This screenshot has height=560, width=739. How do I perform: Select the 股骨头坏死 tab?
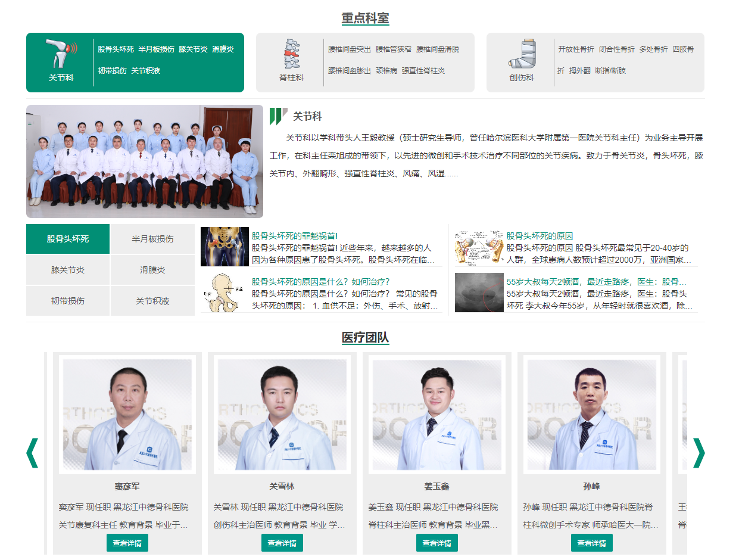click(x=68, y=239)
